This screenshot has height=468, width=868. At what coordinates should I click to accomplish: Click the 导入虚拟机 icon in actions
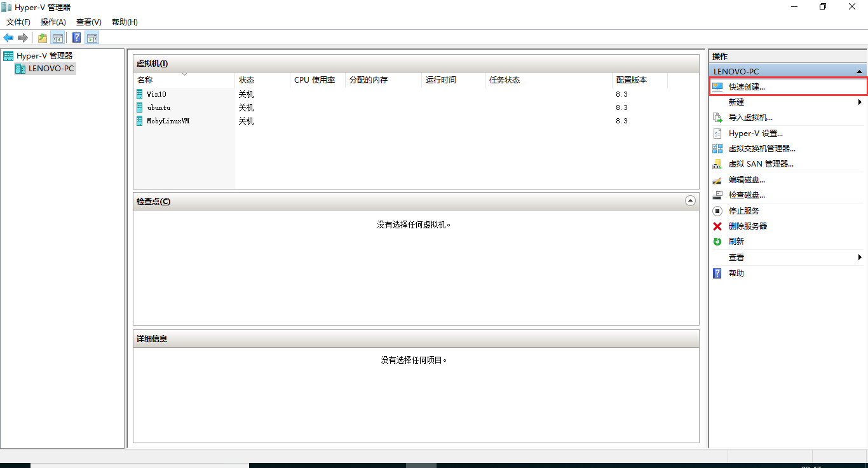[717, 118]
